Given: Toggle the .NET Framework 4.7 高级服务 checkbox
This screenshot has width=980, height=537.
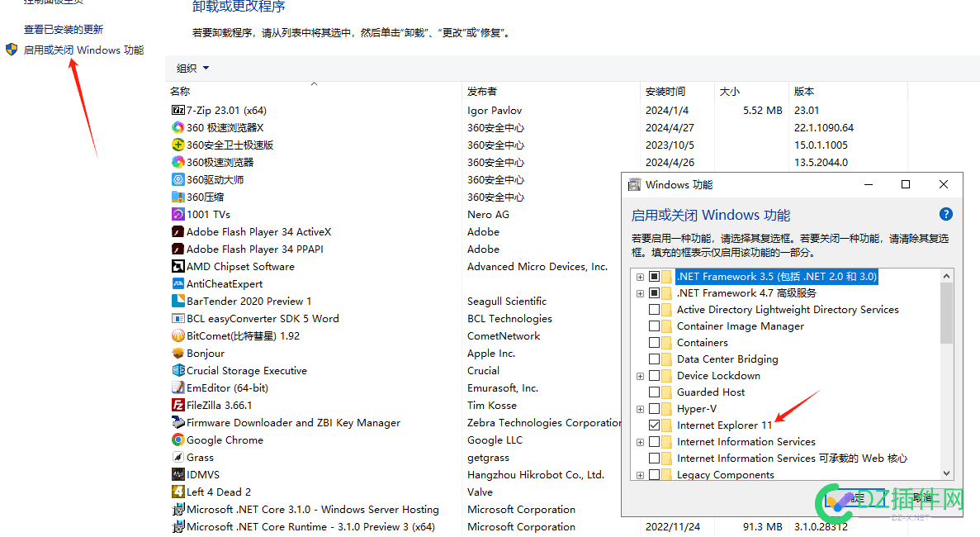Looking at the screenshot, I should tap(655, 293).
